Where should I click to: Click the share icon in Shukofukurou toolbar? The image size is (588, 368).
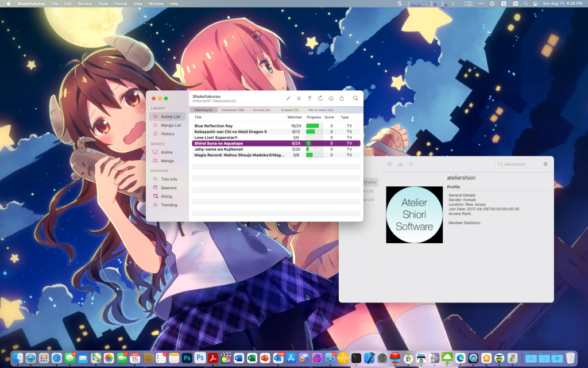(x=342, y=98)
